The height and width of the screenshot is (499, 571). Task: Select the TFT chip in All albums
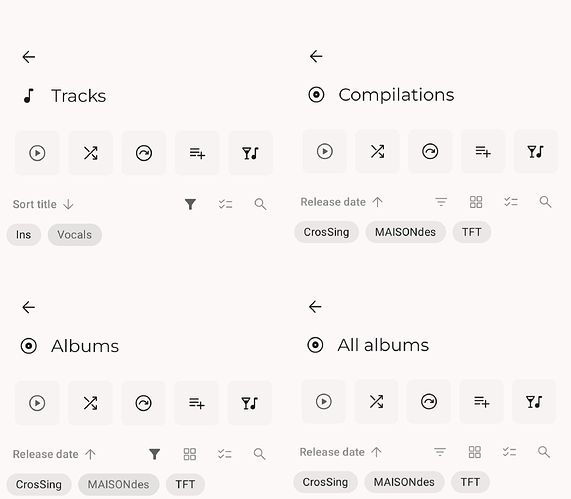click(x=470, y=482)
